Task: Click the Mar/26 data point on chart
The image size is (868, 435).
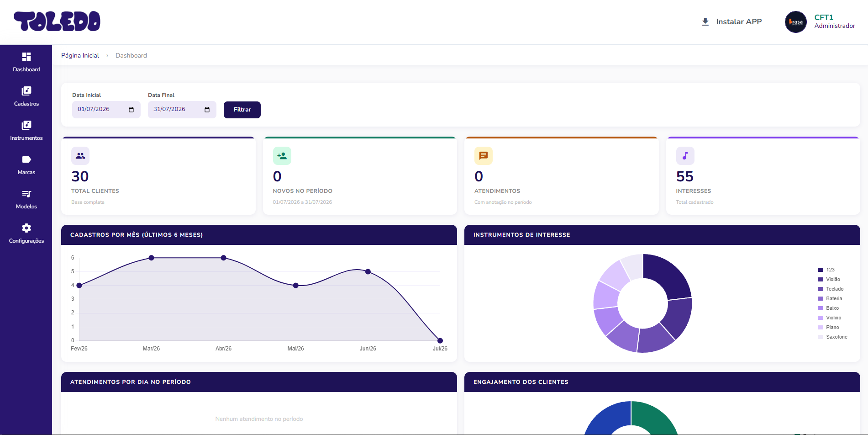Action: [x=151, y=258]
